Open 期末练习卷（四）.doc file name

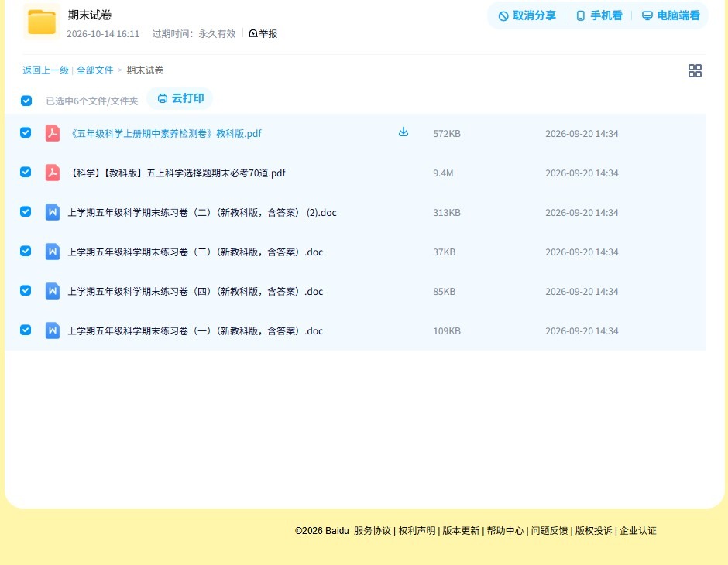tap(195, 291)
